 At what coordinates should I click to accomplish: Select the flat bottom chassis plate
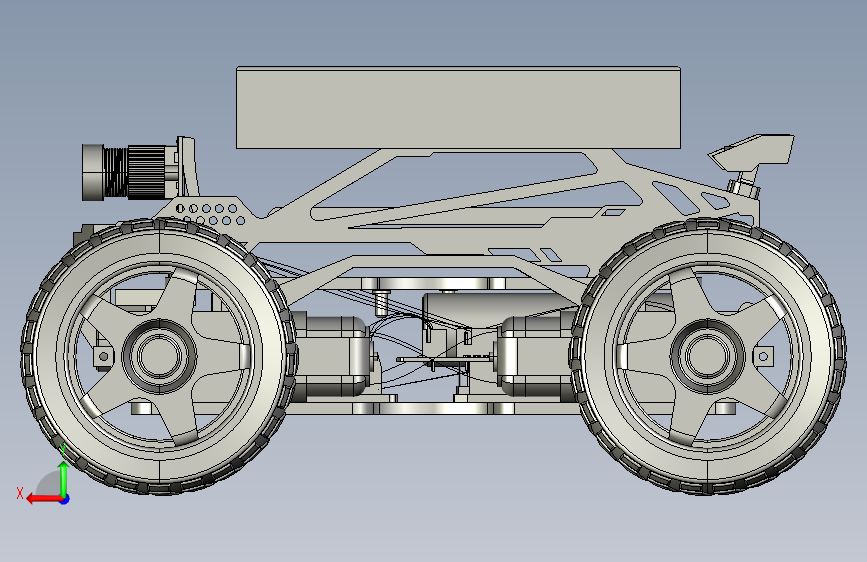pos(434,409)
